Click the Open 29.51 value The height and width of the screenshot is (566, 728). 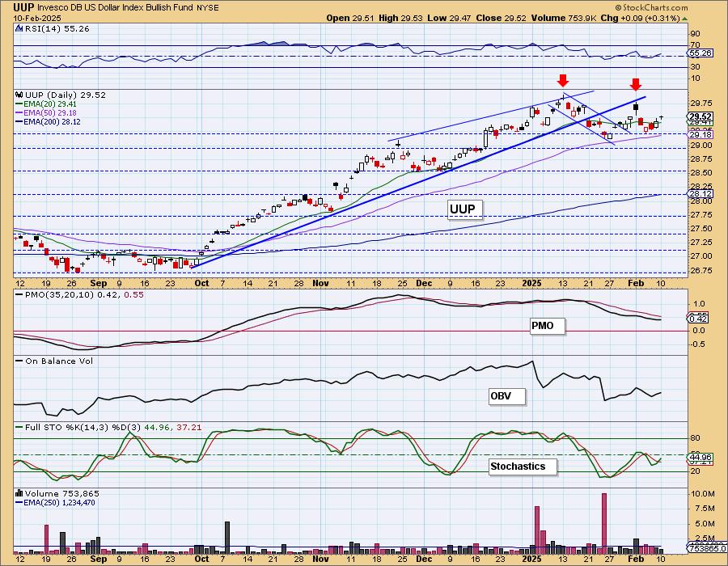click(x=351, y=18)
